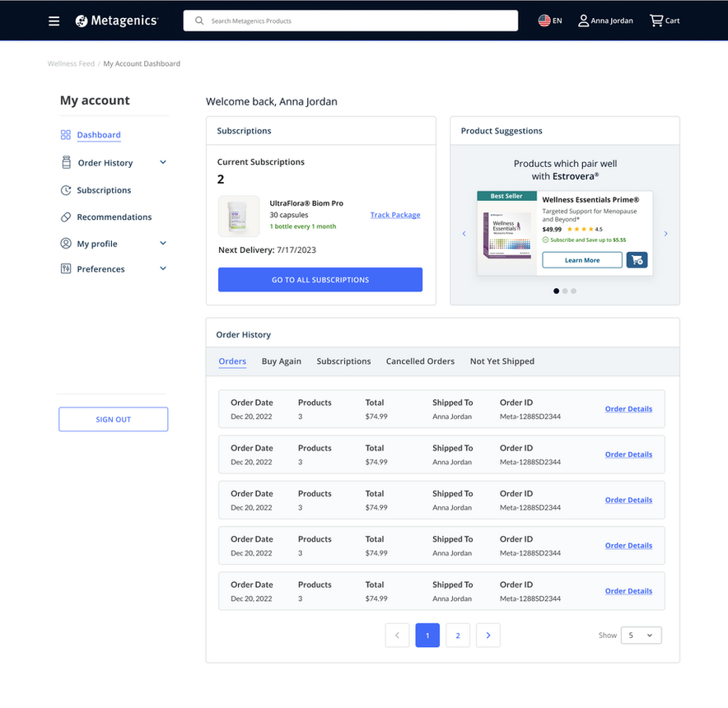Click the My Account Dashboard breadcrumb
The height and width of the screenshot is (708, 728).
click(142, 63)
